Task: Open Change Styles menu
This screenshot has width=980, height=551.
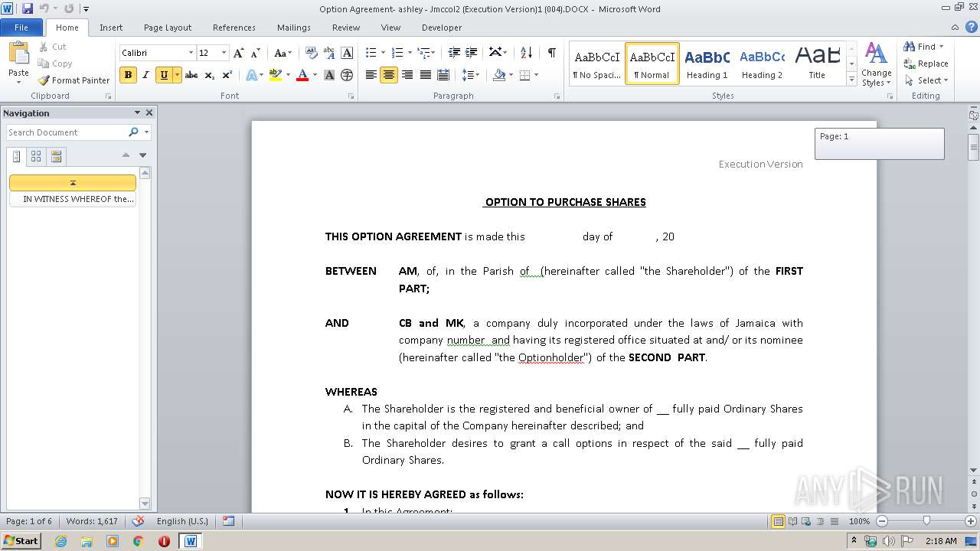Action: (877, 65)
